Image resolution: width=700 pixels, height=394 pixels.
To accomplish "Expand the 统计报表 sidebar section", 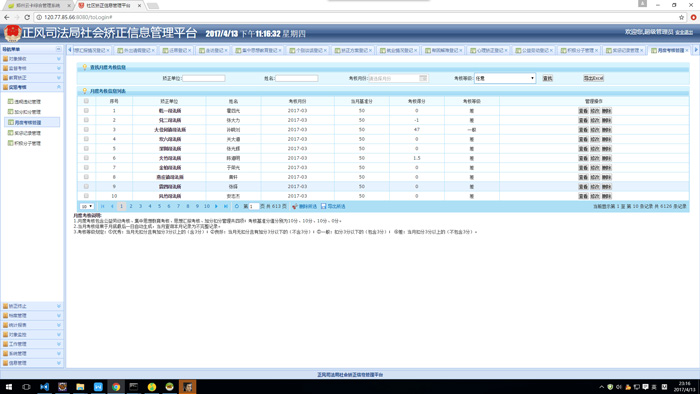I will (32, 325).
